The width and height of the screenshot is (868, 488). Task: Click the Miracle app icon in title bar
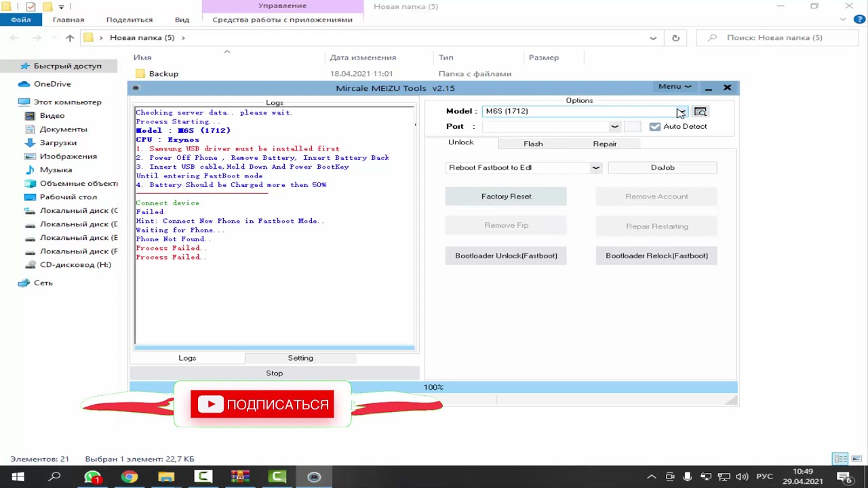click(136, 88)
